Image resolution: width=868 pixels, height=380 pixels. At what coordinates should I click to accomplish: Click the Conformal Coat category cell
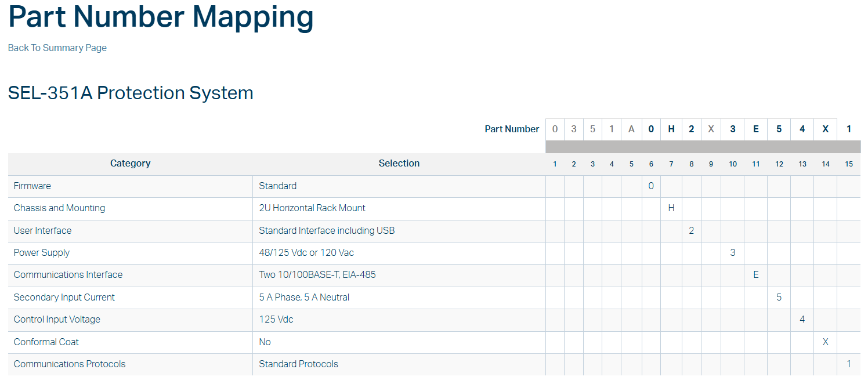(131, 342)
